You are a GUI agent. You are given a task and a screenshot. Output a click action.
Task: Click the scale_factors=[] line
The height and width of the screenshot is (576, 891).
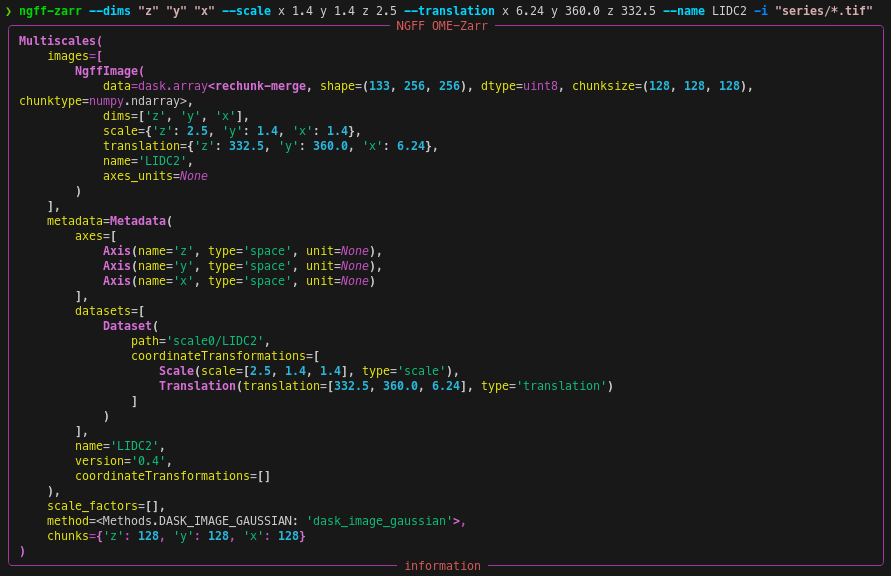106,506
